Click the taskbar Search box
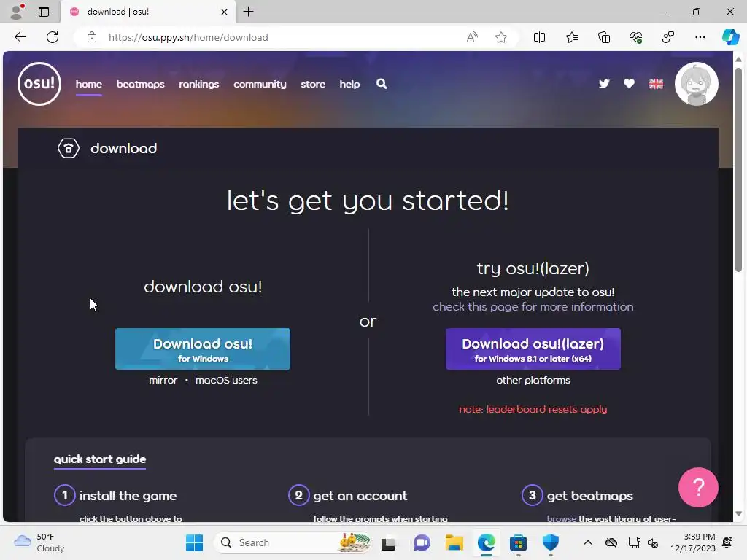The height and width of the screenshot is (560, 747). (x=293, y=542)
